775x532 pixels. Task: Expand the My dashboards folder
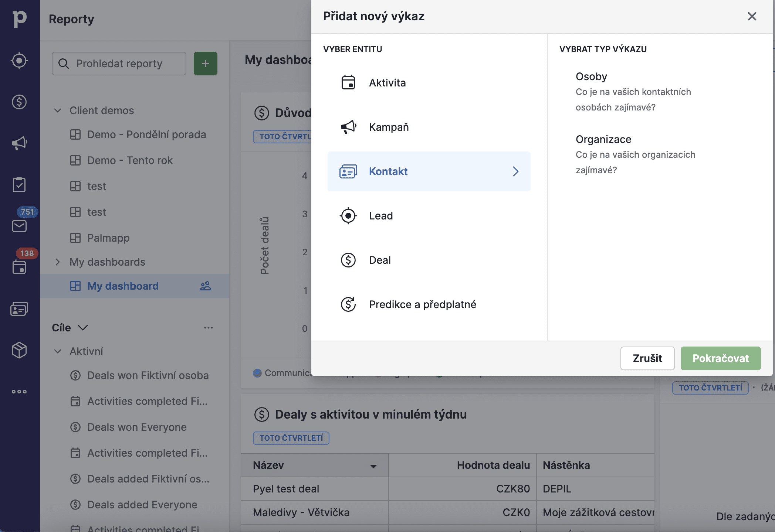click(58, 262)
